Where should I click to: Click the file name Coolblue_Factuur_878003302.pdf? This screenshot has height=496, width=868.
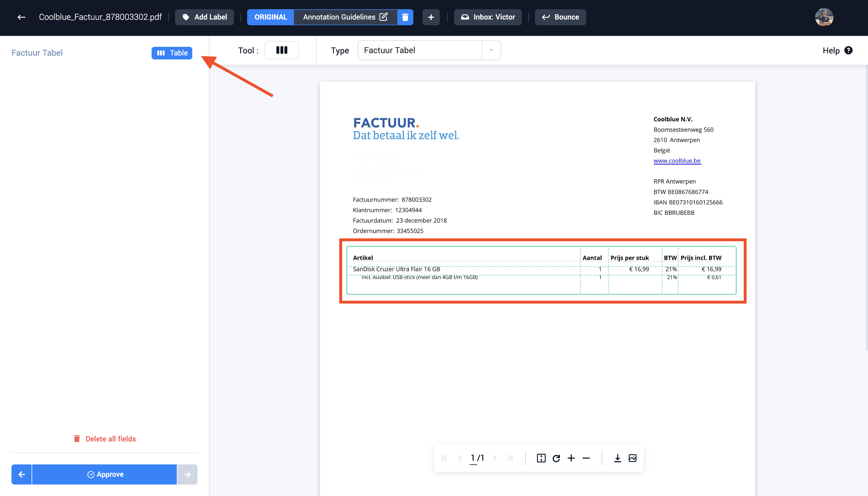tap(100, 17)
